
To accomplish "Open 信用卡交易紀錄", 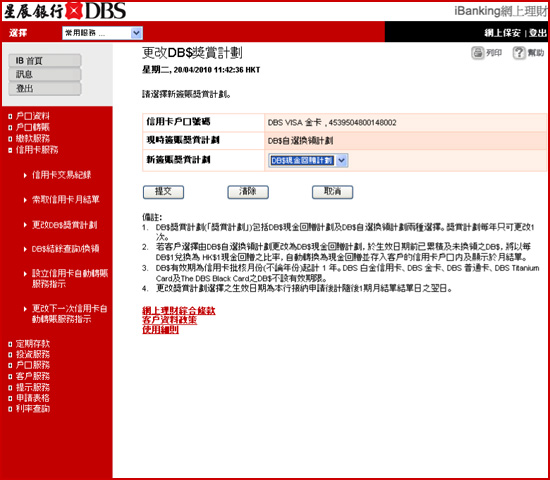I will 61,175.
